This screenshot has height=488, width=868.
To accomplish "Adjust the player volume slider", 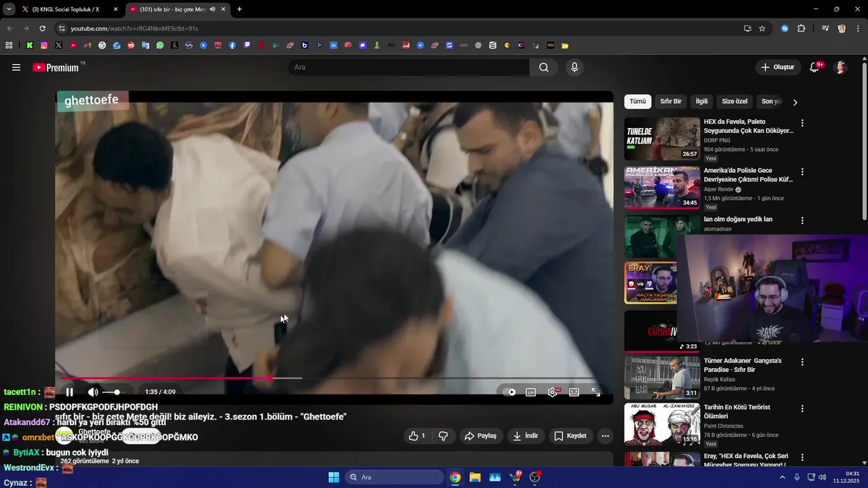I will coord(113,392).
